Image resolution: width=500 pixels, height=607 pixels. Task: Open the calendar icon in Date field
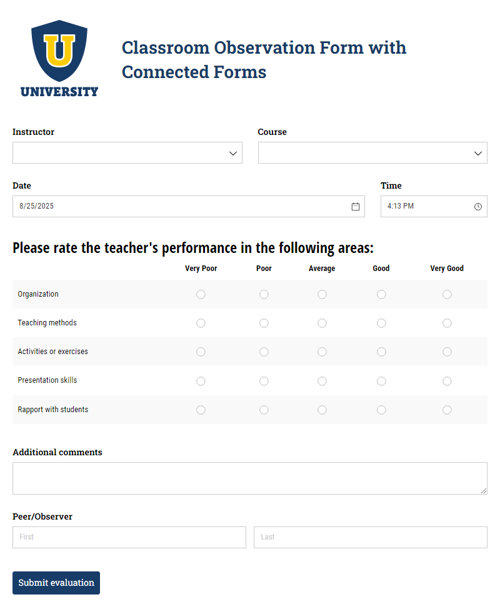355,207
